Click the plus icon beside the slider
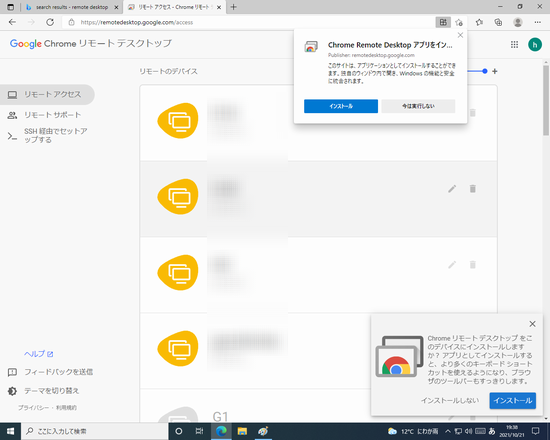 pyautogui.click(x=495, y=71)
